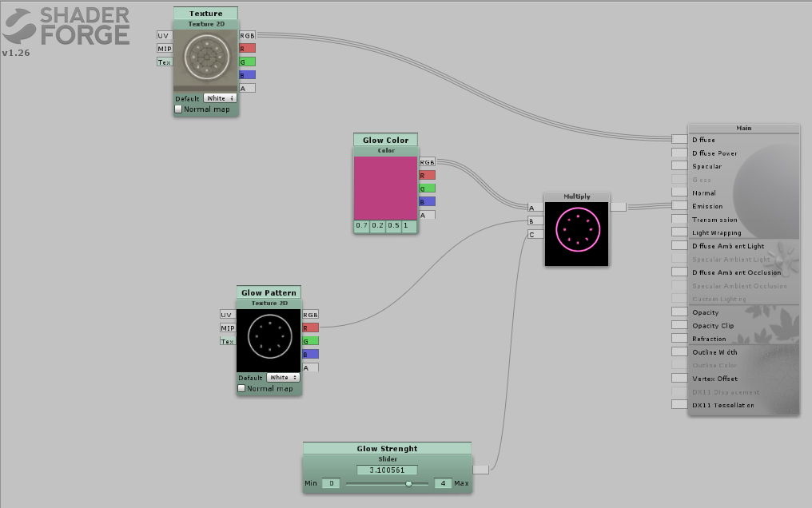Click the Multiply node output connector

619,207
